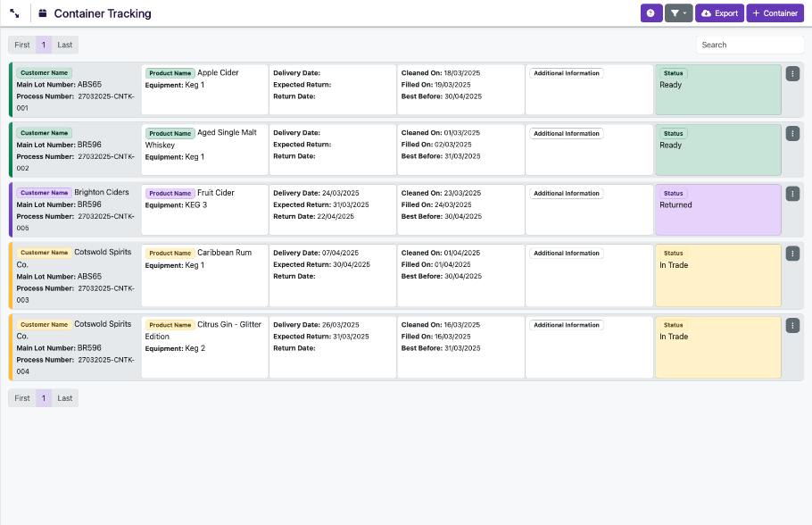Click Last in bottom pagination
Screen dimensions: 812x525
click(65, 398)
